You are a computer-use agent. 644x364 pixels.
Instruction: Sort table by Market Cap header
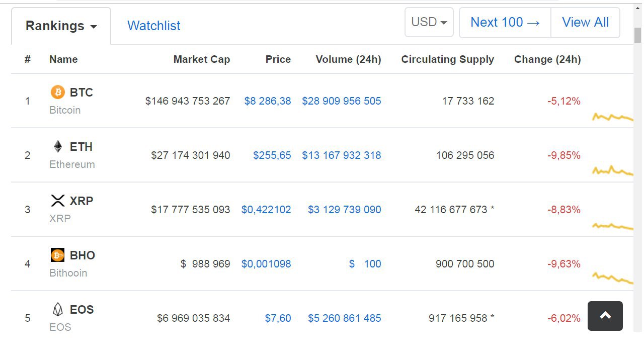point(201,59)
